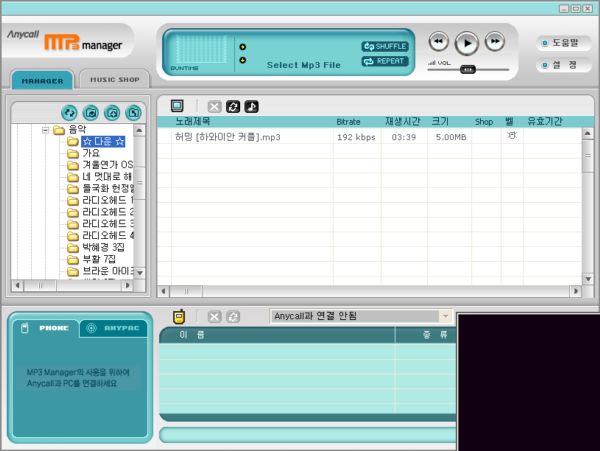Toggle REPEAT mode on the player

pyautogui.click(x=385, y=61)
